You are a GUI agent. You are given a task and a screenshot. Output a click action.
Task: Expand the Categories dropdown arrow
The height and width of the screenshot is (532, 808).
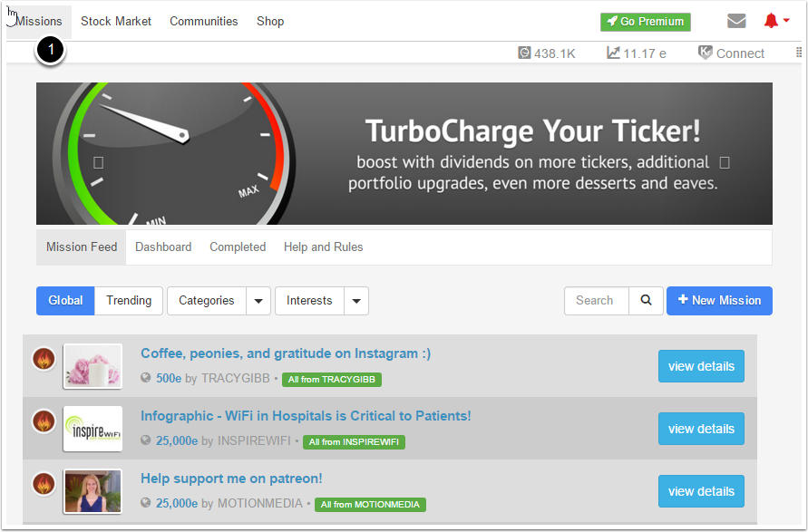pos(258,301)
